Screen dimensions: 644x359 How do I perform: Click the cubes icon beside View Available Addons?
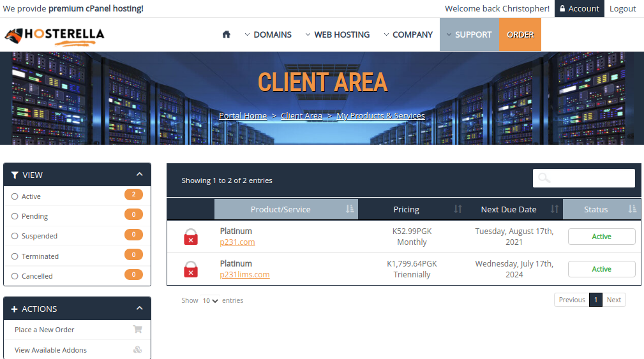pyautogui.click(x=137, y=350)
